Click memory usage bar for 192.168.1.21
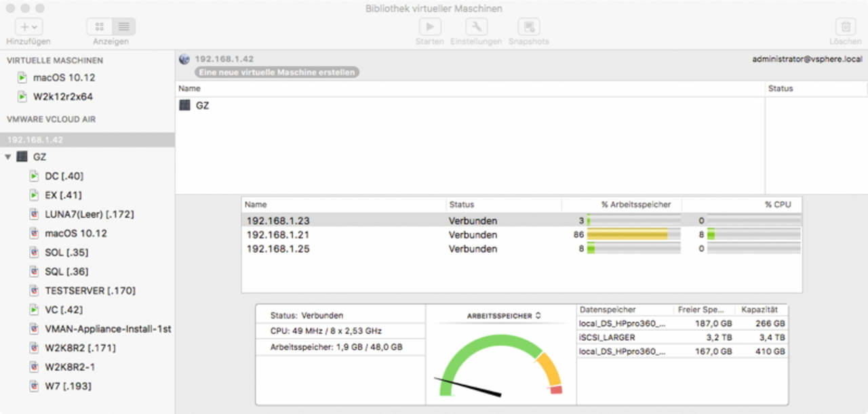The height and width of the screenshot is (414, 868). pos(633,235)
